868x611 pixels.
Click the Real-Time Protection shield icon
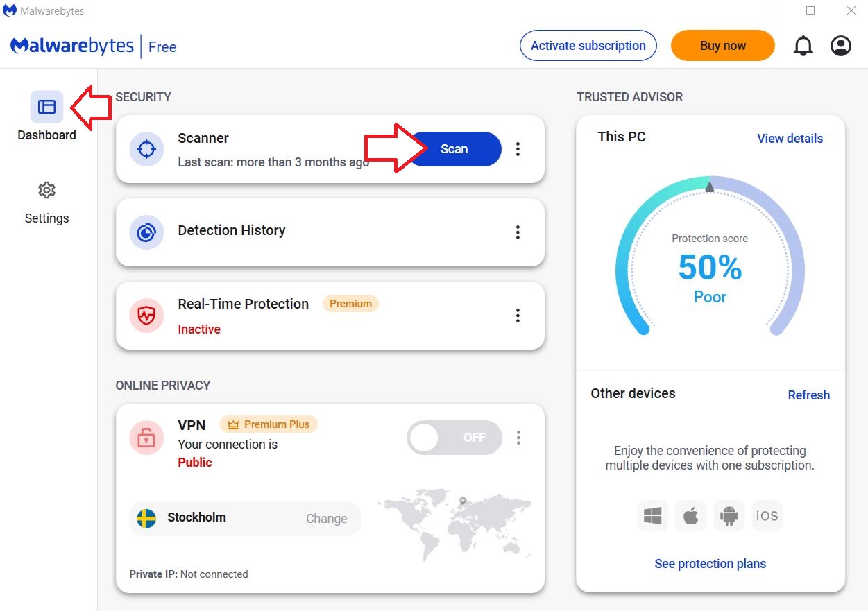click(146, 316)
